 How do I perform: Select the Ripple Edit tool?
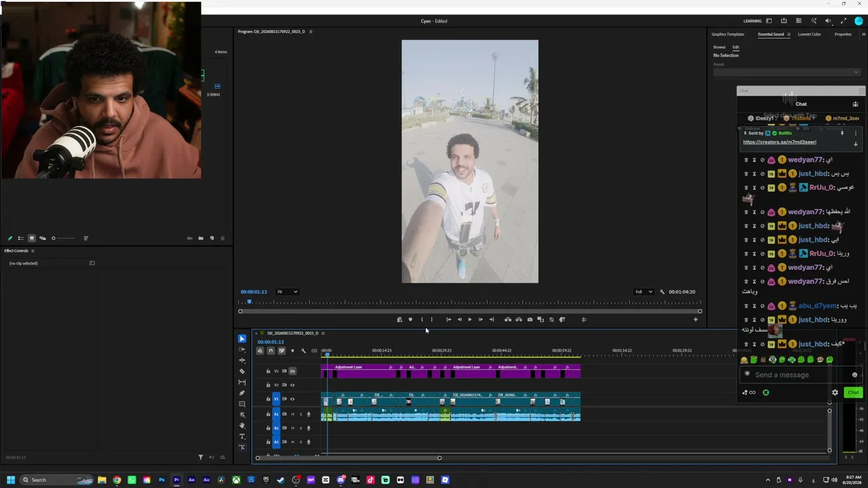click(x=242, y=361)
